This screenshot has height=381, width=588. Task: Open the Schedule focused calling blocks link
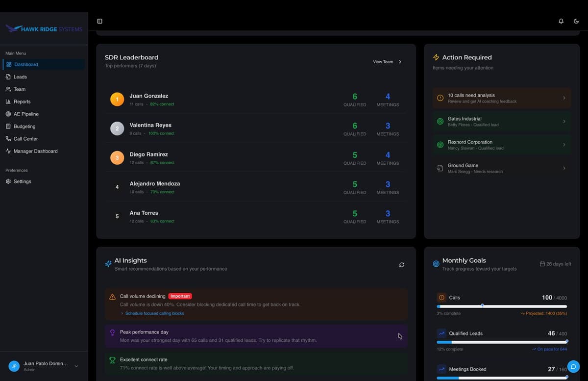pos(155,313)
